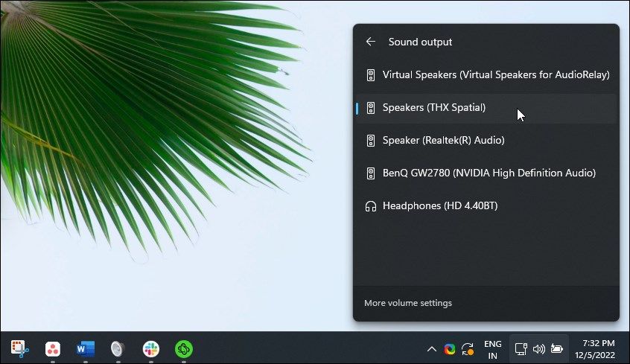Open Microsoft Word from the taskbar
Image resolution: width=630 pixels, height=364 pixels.
click(x=86, y=348)
